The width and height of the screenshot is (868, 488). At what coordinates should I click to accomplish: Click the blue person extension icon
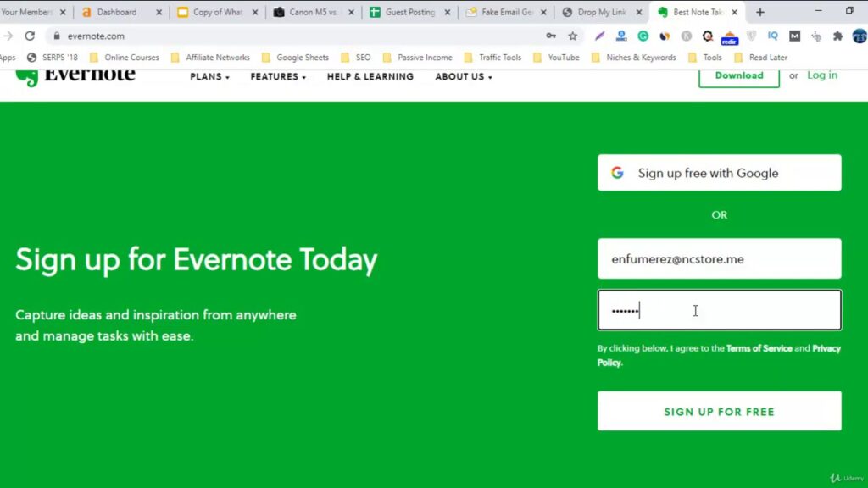click(x=621, y=36)
